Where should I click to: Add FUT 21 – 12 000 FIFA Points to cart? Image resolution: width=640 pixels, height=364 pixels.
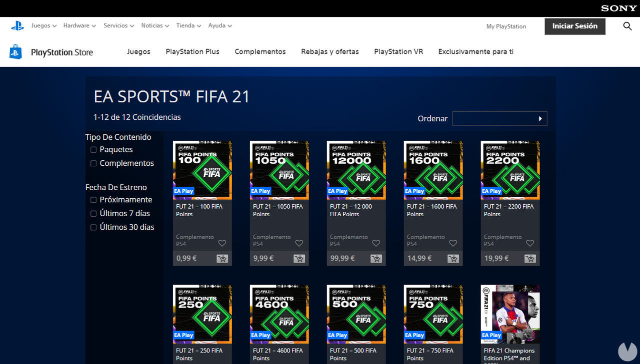(376, 258)
